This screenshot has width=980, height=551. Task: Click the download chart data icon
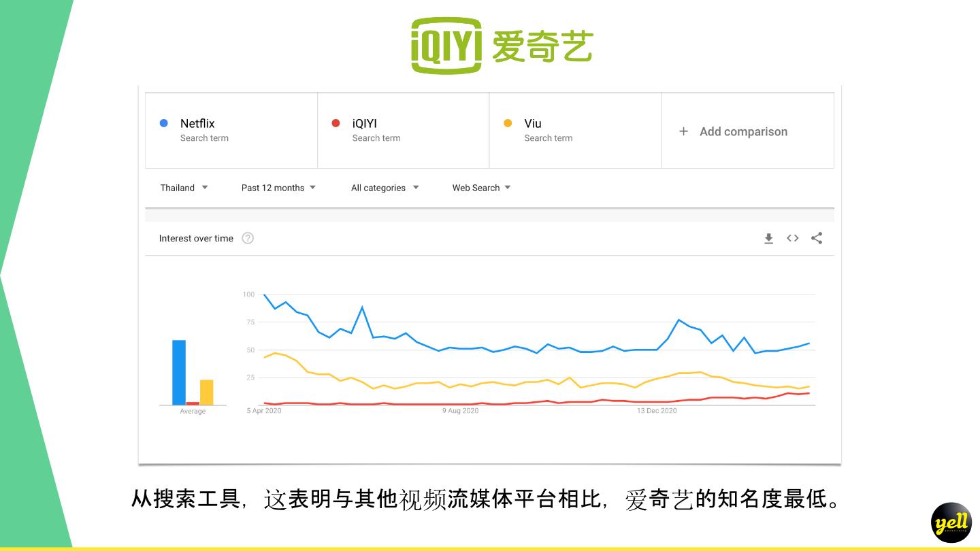click(768, 239)
